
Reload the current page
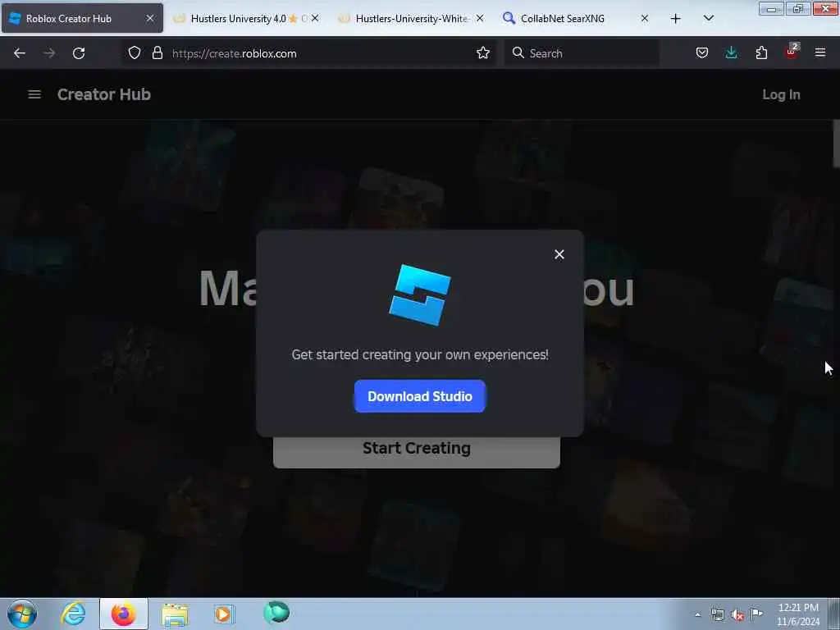79,53
